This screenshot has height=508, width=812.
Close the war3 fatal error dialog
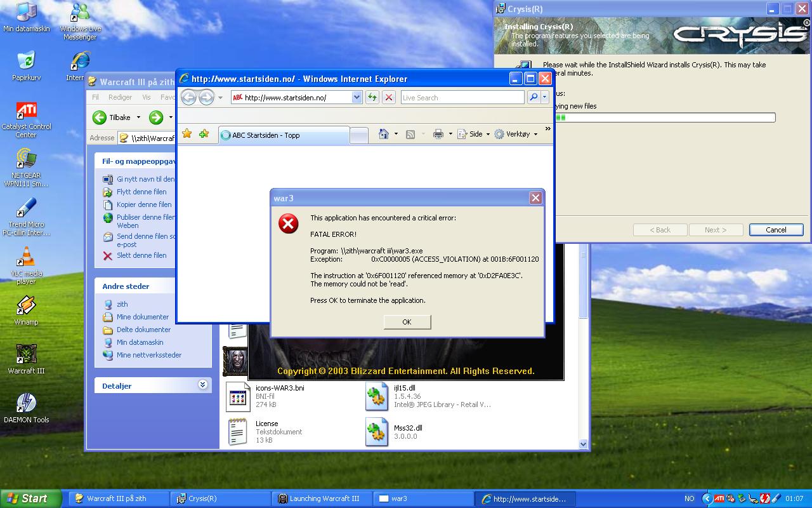pyautogui.click(x=535, y=198)
